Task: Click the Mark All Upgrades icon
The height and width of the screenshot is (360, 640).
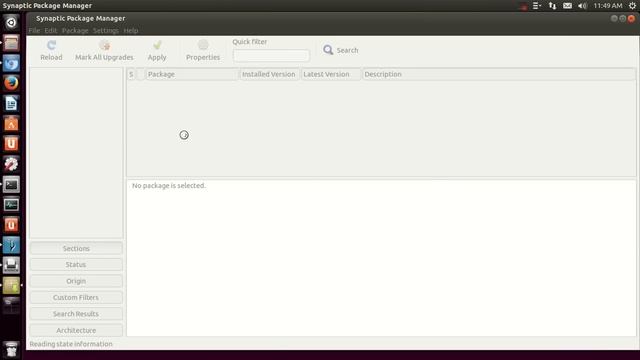Action: tap(104, 45)
